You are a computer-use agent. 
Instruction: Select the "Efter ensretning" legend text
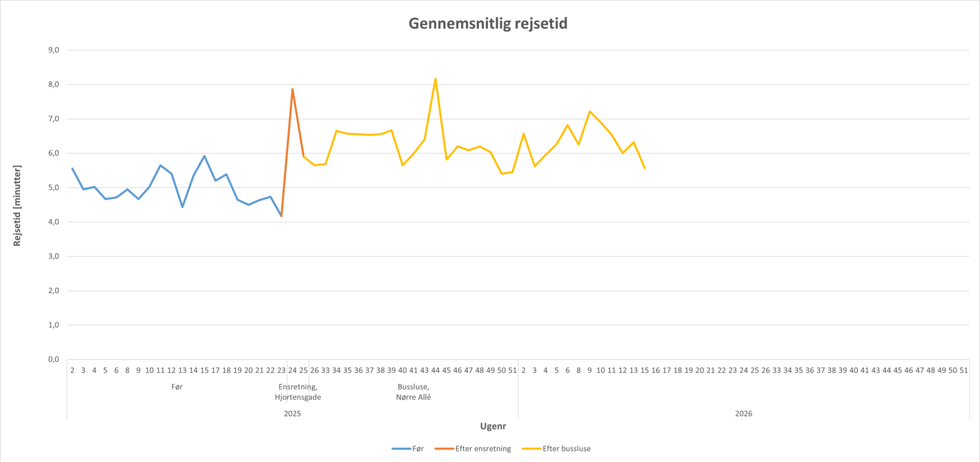(483, 449)
